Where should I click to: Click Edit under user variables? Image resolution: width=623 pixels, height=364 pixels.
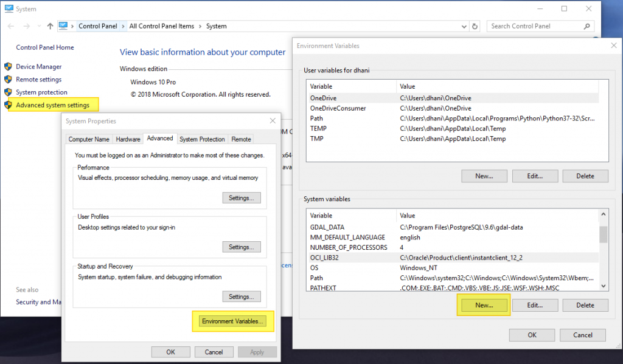click(x=535, y=176)
